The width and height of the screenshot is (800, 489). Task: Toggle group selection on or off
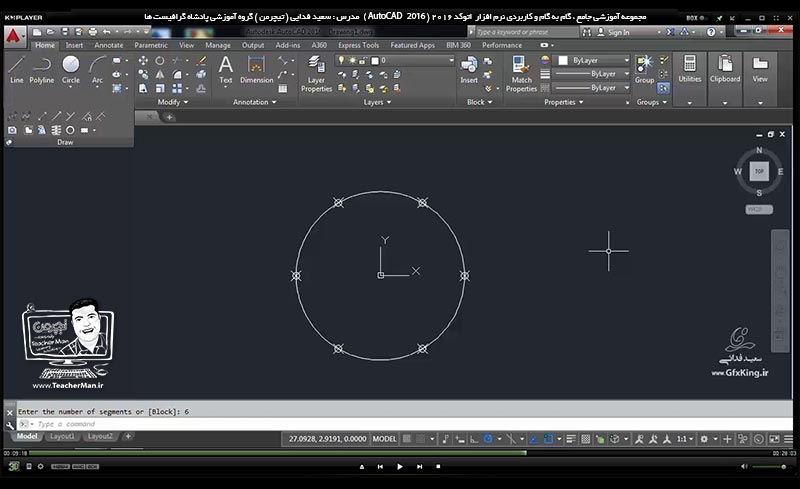point(663,88)
